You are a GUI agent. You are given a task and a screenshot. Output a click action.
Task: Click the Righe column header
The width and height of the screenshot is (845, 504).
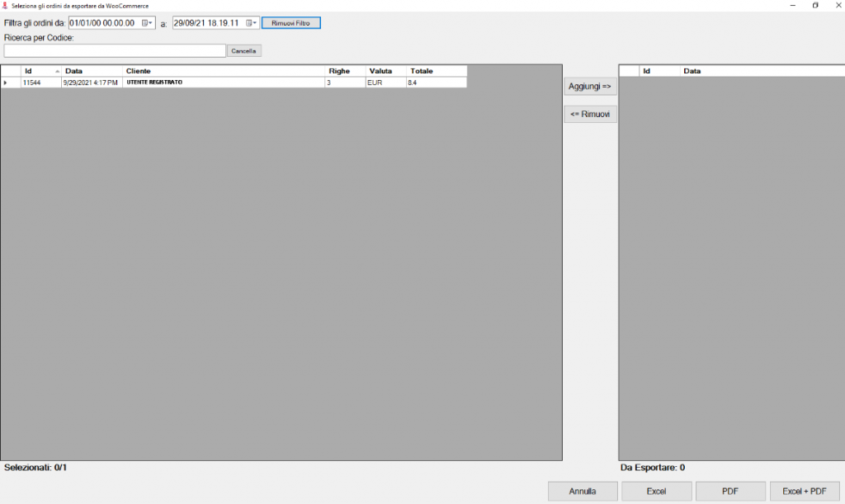[x=344, y=71]
